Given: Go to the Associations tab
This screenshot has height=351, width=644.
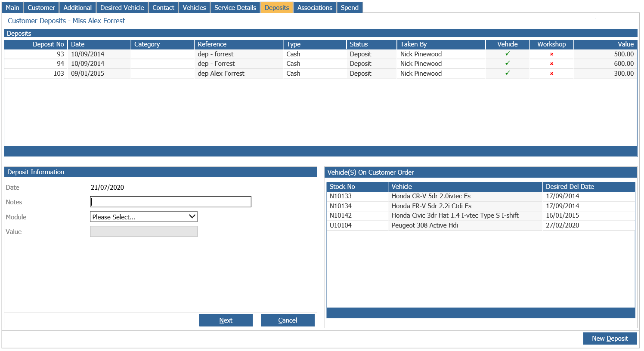Looking at the screenshot, I should 315,7.
